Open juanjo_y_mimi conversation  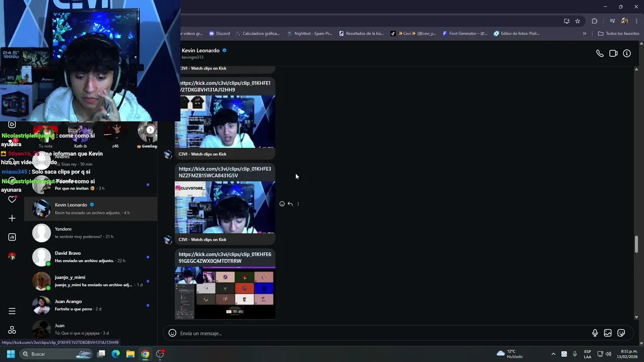click(91, 281)
